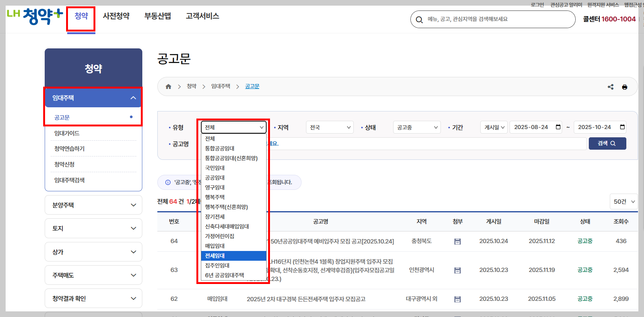Select 통합공공임대 option
The height and width of the screenshot is (317, 644).
coord(234,149)
